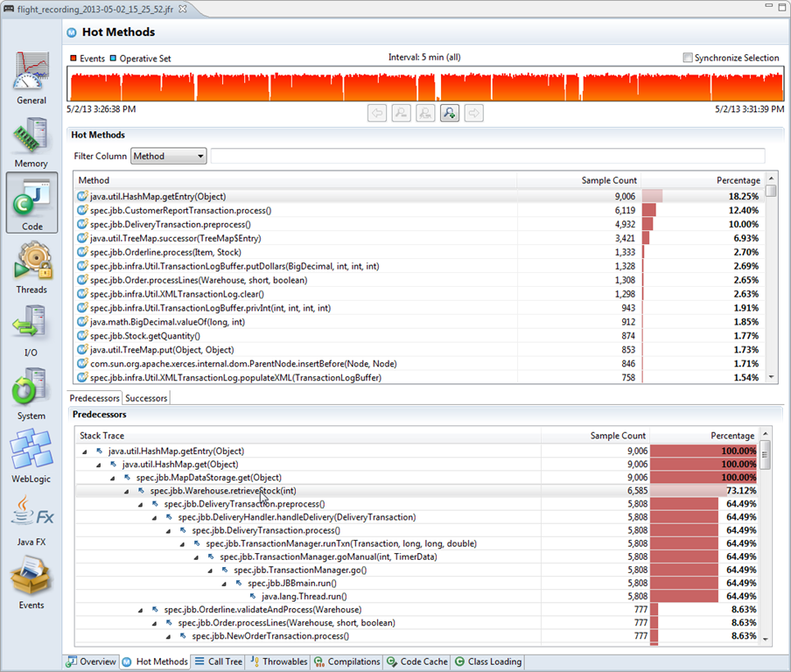Switch to the Predecessors tab

[x=94, y=398]
